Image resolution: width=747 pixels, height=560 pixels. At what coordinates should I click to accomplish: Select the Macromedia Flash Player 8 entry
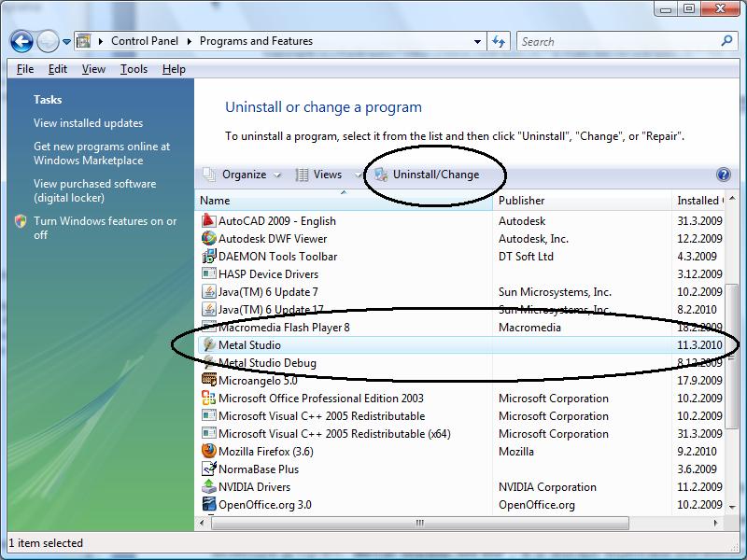point(284,328)
